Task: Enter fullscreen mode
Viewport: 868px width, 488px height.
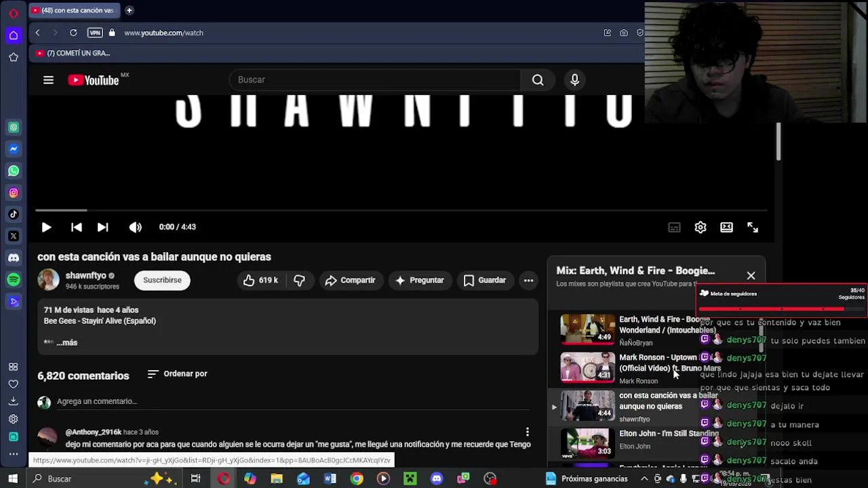Action: click(x=753, y=228)
